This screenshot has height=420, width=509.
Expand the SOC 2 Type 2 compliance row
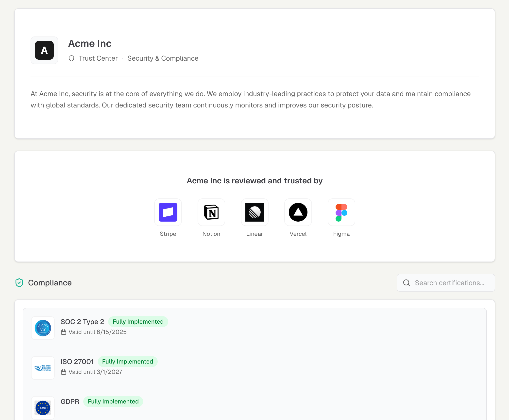click(246, 328)
